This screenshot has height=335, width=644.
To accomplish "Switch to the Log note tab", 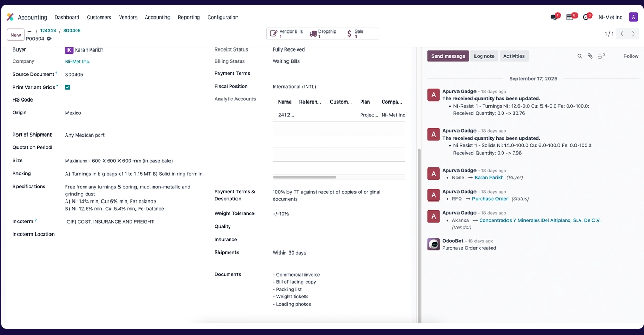I will 484,56.
